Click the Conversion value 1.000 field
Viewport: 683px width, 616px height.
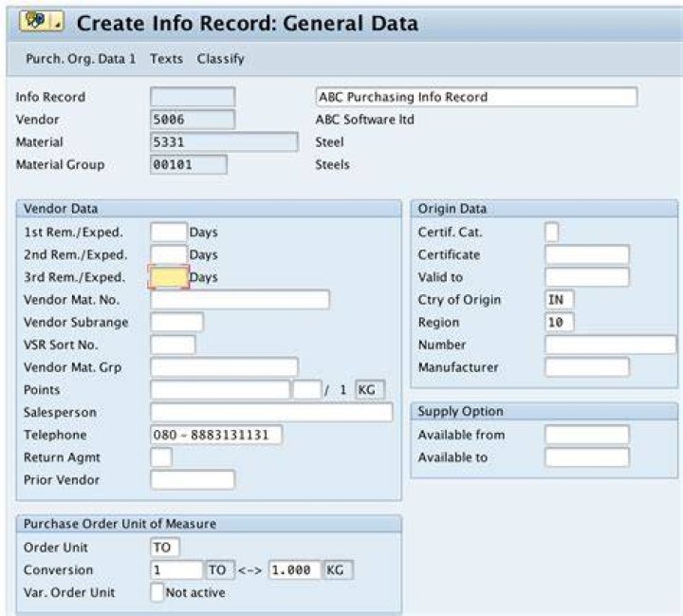click(294, 570)
